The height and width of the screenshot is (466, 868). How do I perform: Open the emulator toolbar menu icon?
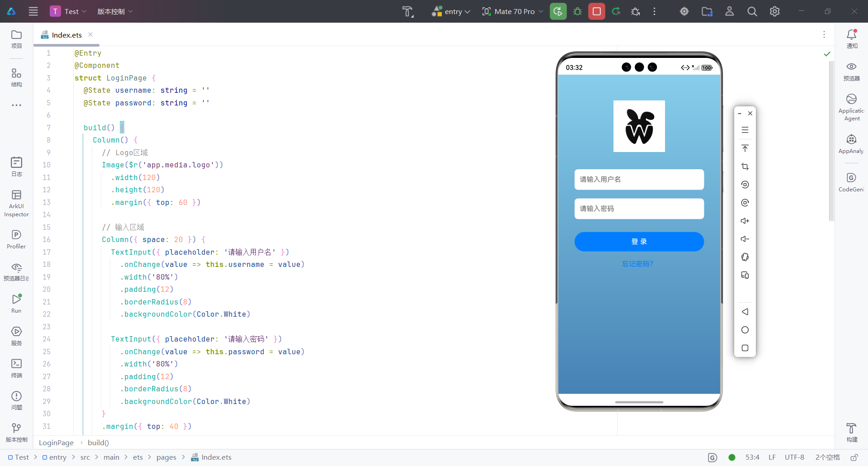pos(745,130)
